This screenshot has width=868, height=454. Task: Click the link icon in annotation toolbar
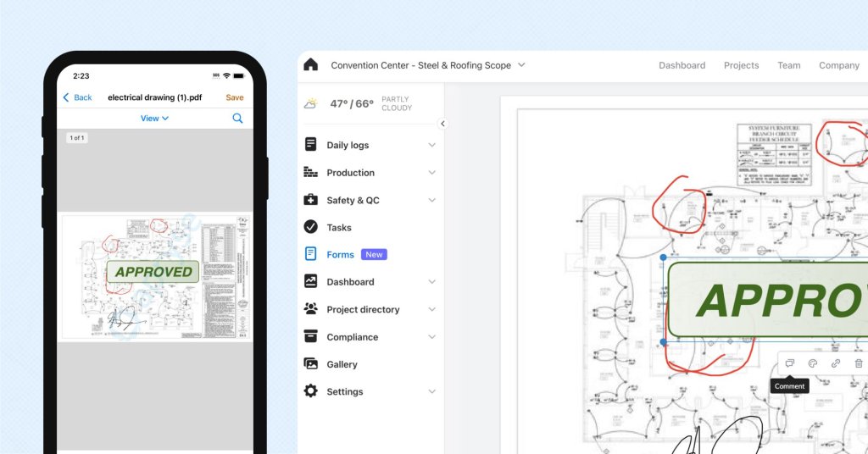point(835,363)
